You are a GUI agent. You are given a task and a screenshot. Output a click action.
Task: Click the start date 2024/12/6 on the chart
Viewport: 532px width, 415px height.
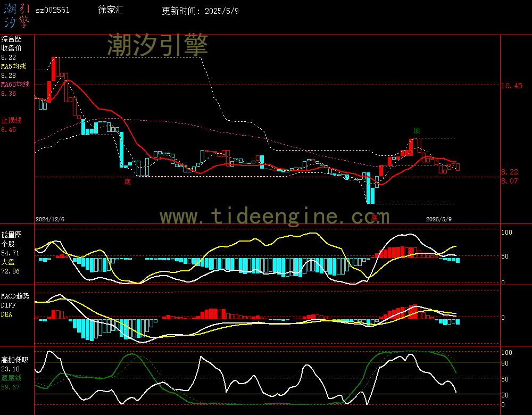click(50, 219)
